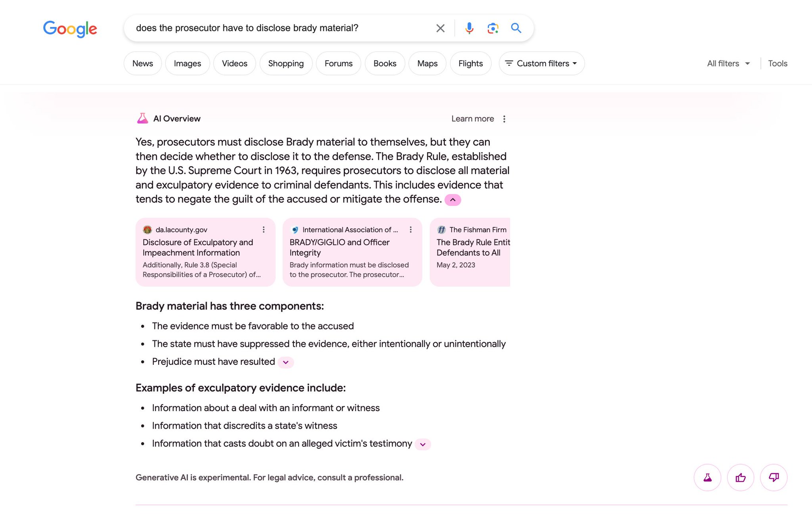Screen dimensions: 812x517
Task: Switch to Forums results tab
Action: (339, 63)
